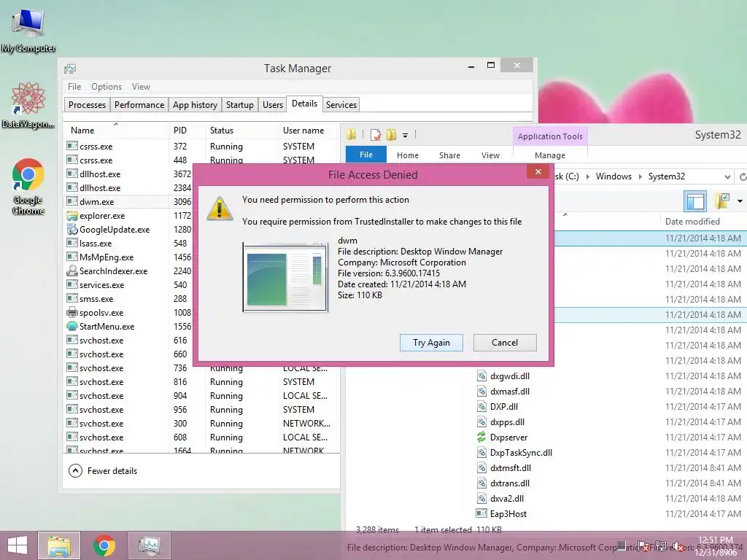
Task: Close the File Access Denied dialog
Action: [538, 172]
